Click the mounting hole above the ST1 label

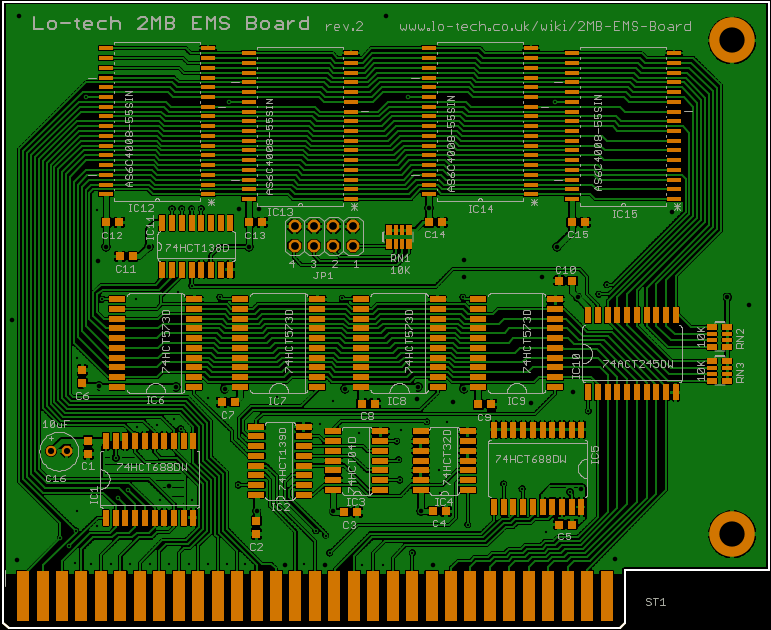pyautogui.click(x=732, y=534)
